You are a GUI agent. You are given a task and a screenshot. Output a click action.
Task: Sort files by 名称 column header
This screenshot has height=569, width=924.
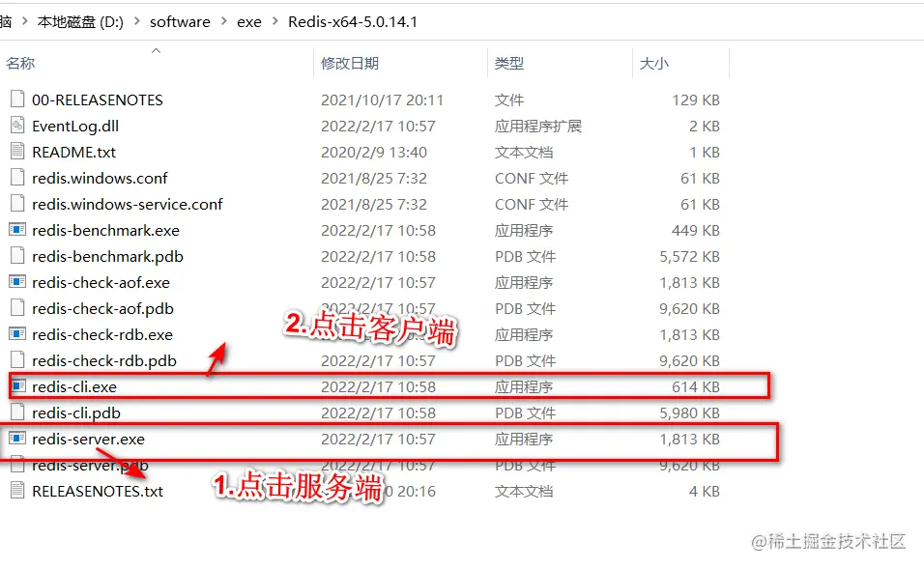pyautogui.click(x=20, y=63)
